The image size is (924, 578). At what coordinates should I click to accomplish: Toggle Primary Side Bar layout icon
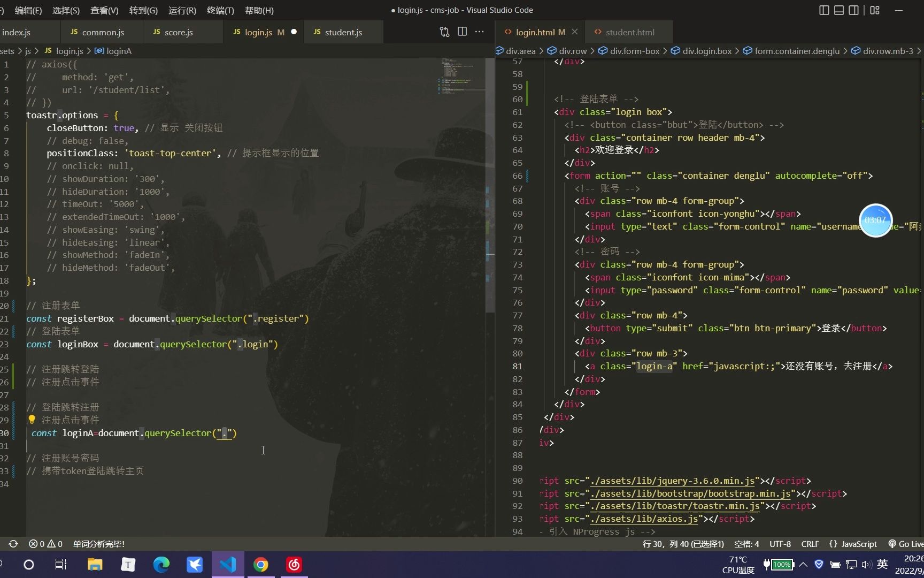[824, 10]
